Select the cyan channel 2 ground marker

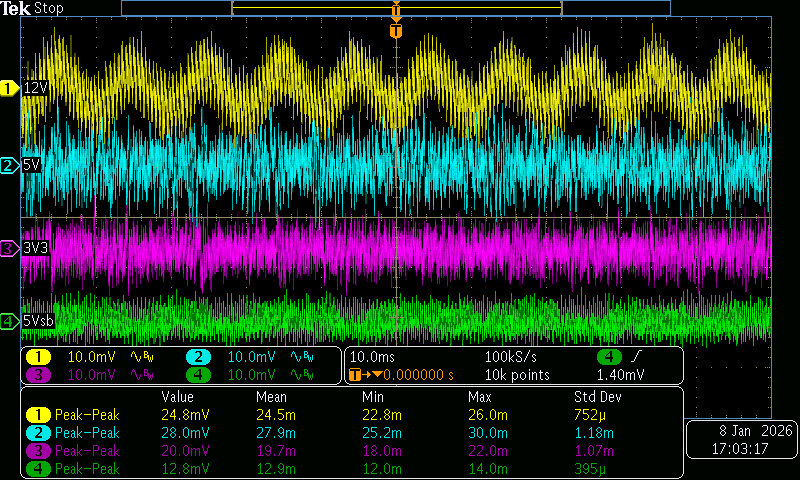click(9, 165)
